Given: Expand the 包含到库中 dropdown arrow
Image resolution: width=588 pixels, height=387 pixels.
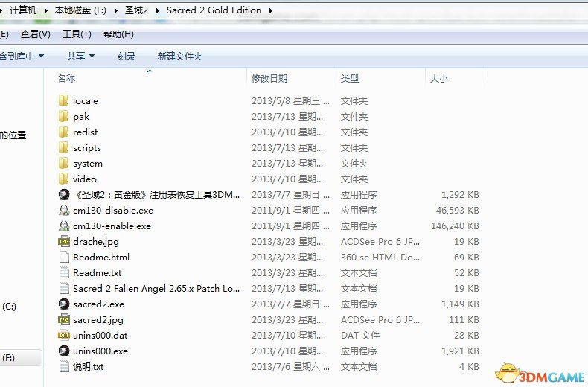Looking at the screenshot, I should click(41, 57).
